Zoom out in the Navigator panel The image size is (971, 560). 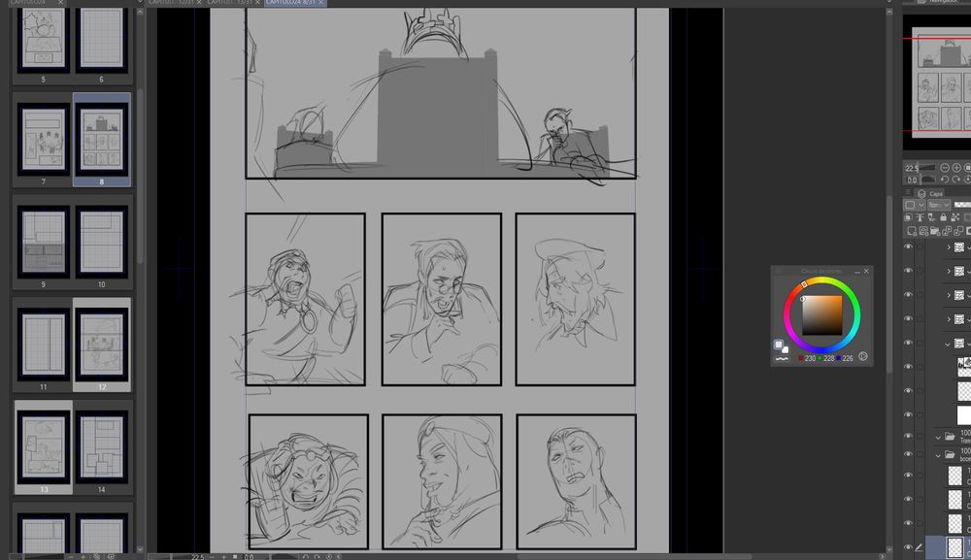[945, 168]
